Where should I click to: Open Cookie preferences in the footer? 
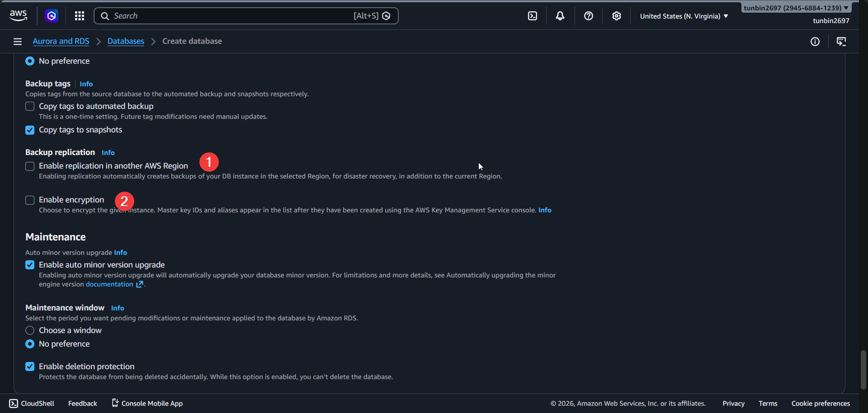coord(821,403)
